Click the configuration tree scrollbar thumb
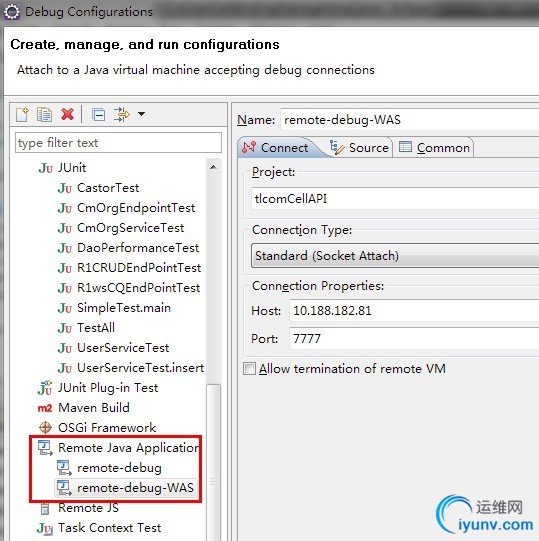The image size is (539, 541). coord(214,462)
